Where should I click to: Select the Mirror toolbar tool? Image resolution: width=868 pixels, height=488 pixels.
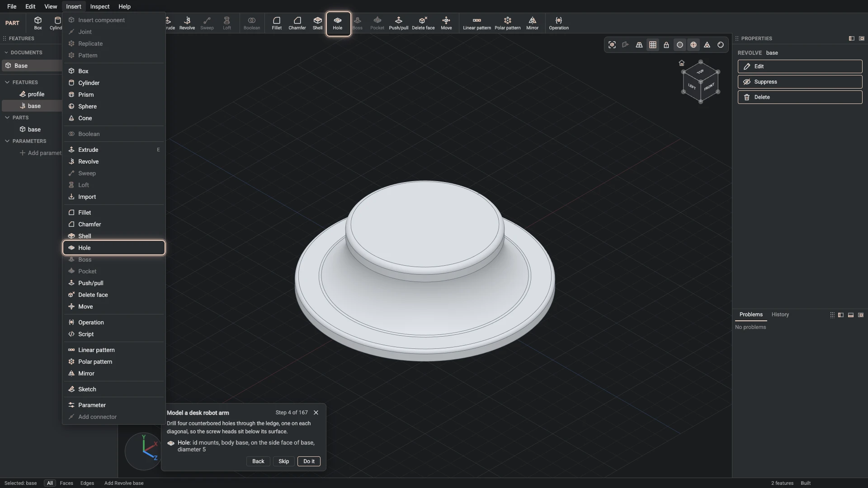(x=532, y=23)
